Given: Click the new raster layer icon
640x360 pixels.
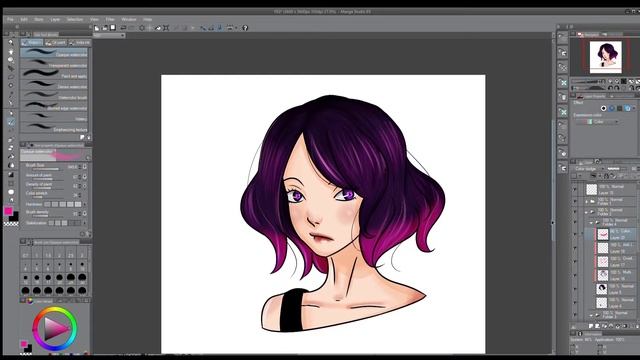Looking at the screenshot, I should [x=591, y=326].
